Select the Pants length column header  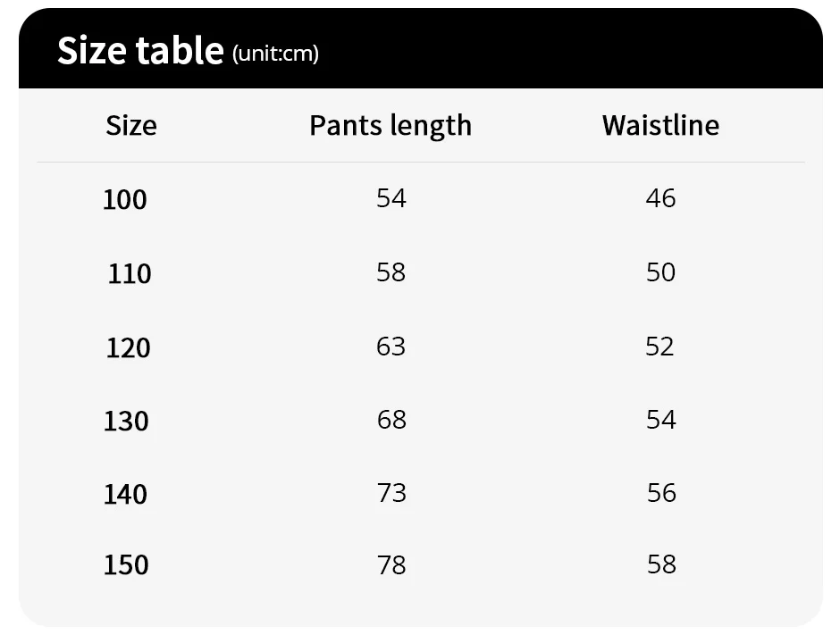391,126
